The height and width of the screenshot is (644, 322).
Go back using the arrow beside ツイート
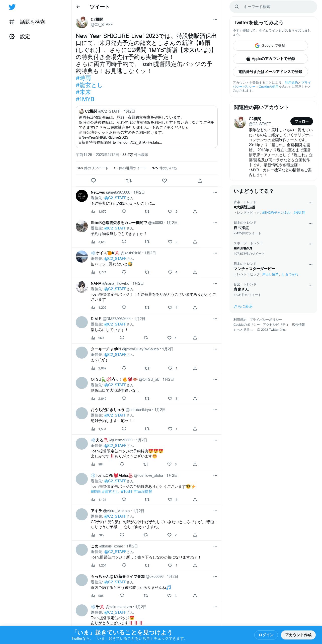click(78, 7)
